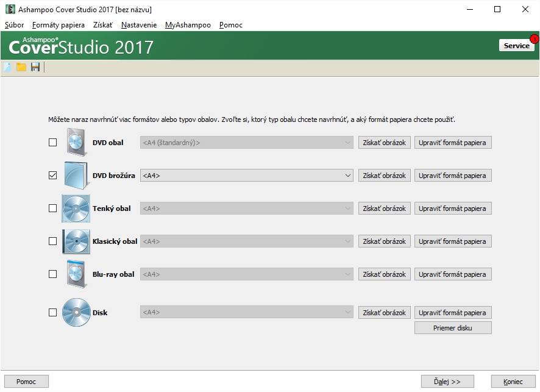This screenshot has height=392, width=540.
Task: Open the Nastavenie menu
Action: [138, 25]
